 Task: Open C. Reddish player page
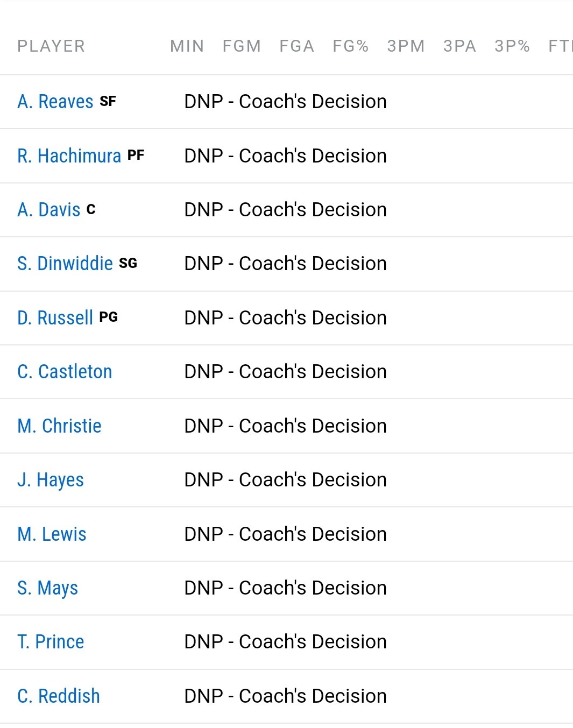point(59,696)
